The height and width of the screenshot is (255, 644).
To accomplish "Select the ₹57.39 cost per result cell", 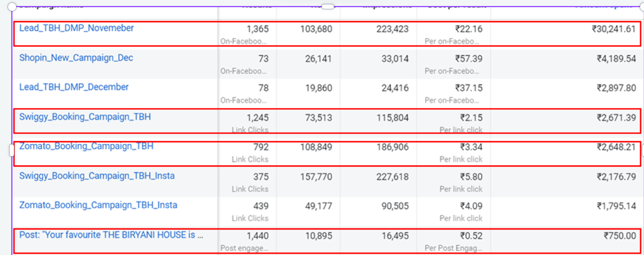I will pyautogui.click(x=469, y=59).
